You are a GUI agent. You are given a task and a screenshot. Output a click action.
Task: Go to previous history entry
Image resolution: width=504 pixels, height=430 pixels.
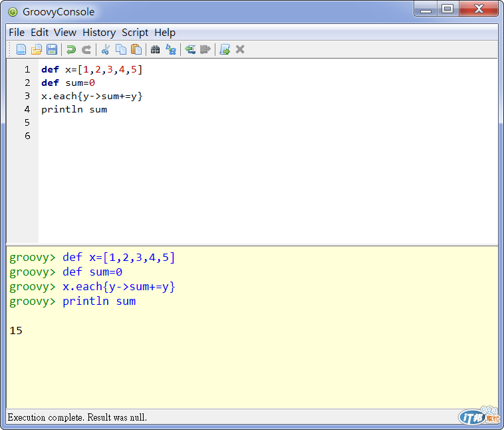pyautogui.click(x=190, y=49)
